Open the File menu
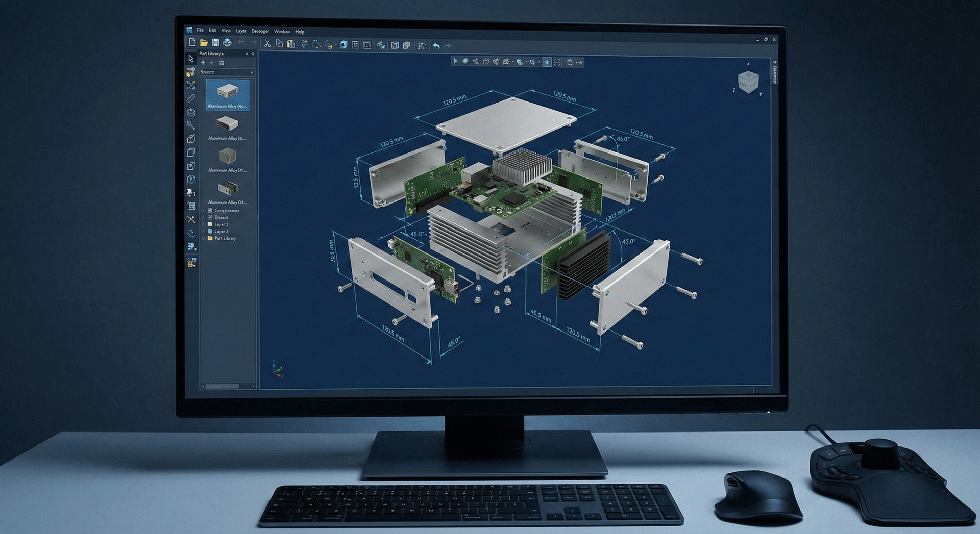980x534 pixels. 200,31
